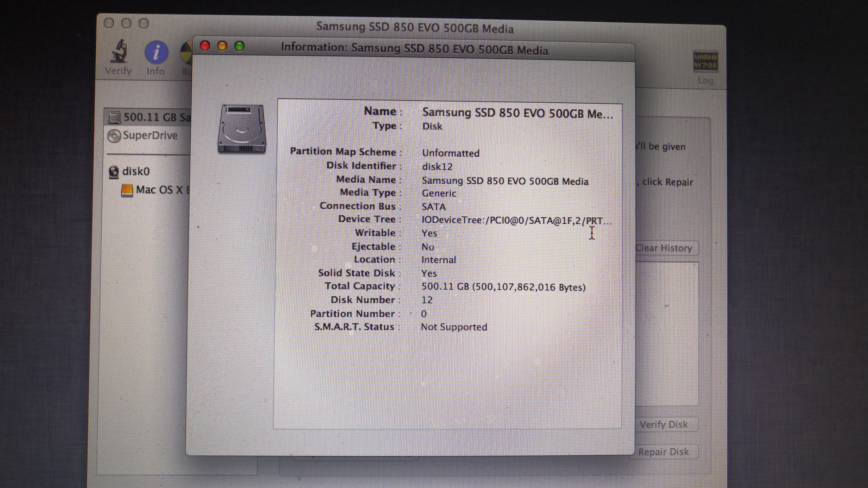The image size is (868, 488).
Task: Click the large hard drive icon in Information window
Action: [242, 129]
